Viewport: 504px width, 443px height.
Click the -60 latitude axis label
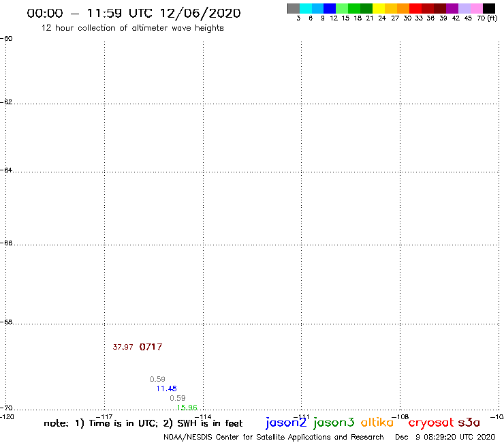[x=6, y=39]
